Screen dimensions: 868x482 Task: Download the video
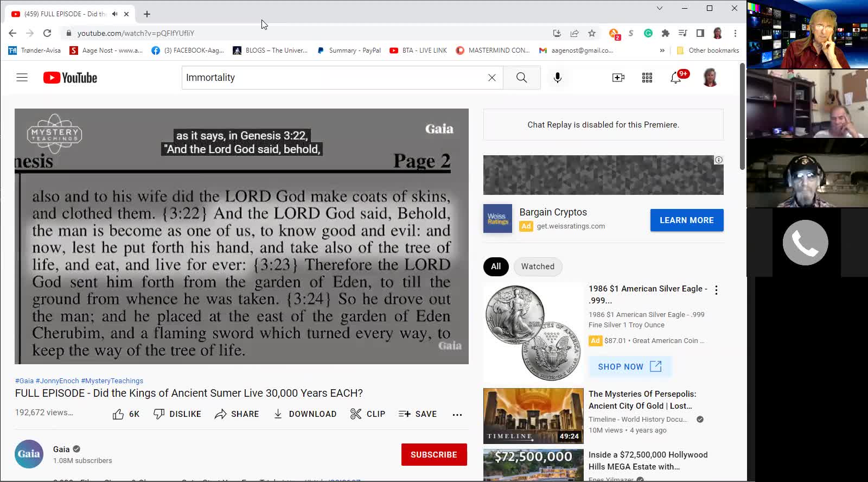coord(304,414)
